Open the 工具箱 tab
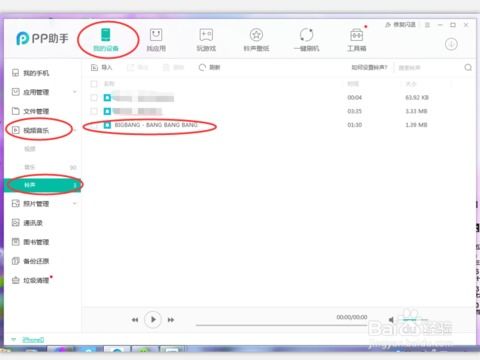Viewport: 480px width, 360px height. click(357, 40)
